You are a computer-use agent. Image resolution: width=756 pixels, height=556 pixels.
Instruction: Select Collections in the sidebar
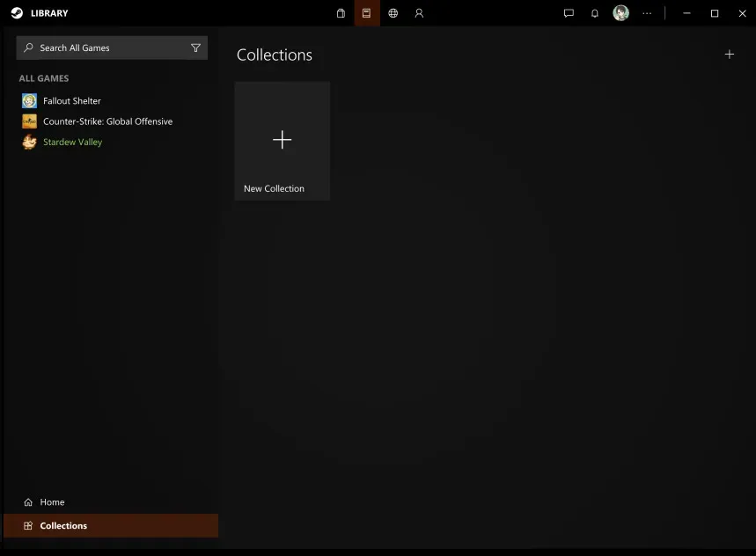[63, 526]
